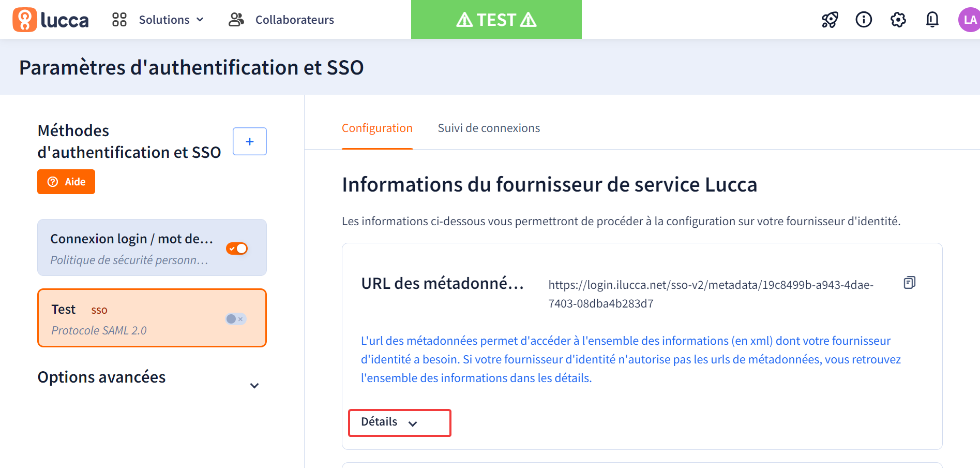Enable the Test SSO toggle

[236, 319]
